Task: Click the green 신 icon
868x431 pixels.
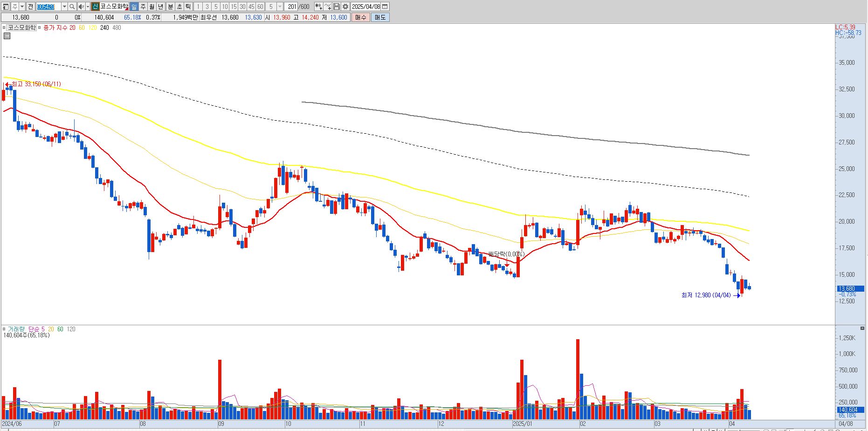Action: pyautogui.click(x=95, y=7)
